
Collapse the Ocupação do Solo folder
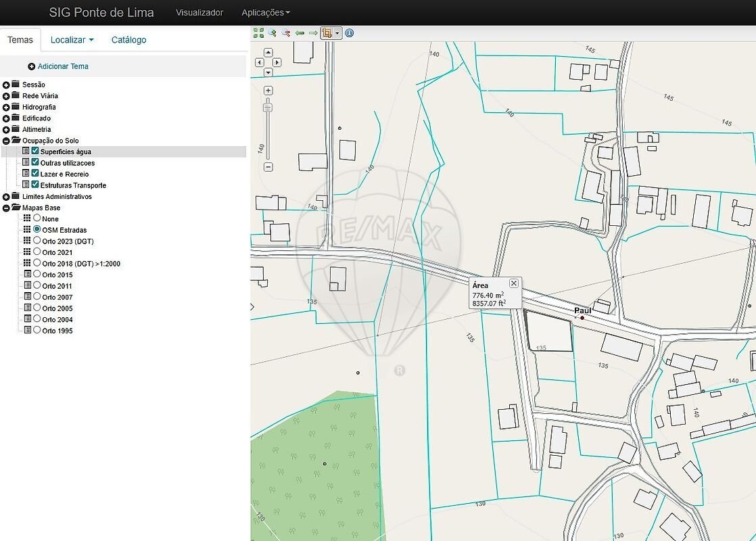coord(6,141)
